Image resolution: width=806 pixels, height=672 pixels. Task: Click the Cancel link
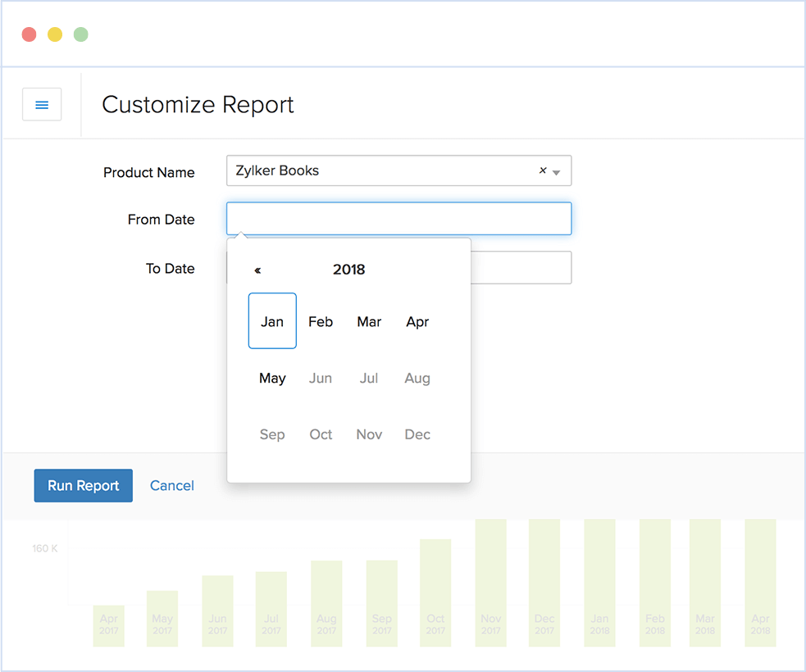tap(172, 485)
